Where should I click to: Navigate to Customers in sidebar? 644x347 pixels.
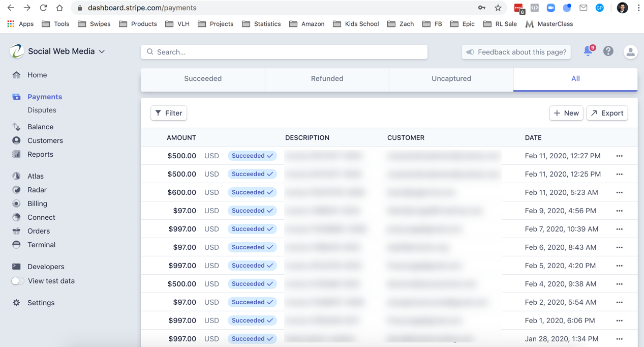45,140
